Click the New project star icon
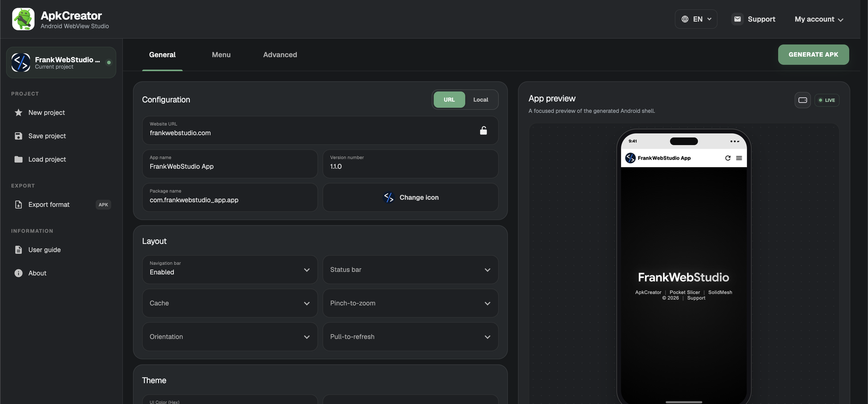The height and width of the screenshot is (404, 868). coord(18,112)
